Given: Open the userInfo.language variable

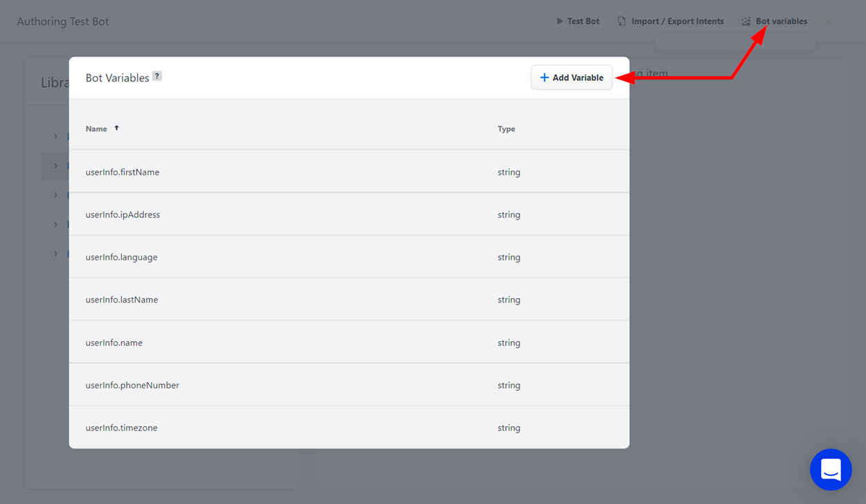Looking at the screenshot, I should click(121, 258).
